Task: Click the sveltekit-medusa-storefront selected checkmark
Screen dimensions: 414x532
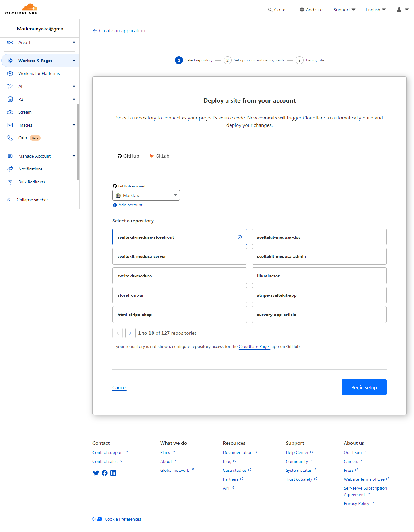Action: [x=240, y=237]
